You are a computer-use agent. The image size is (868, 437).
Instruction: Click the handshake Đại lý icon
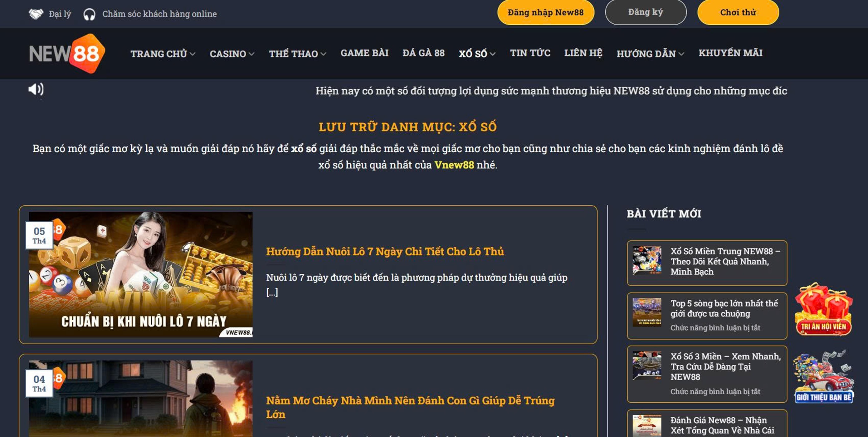pyautogui.click(x=36, y=14)
